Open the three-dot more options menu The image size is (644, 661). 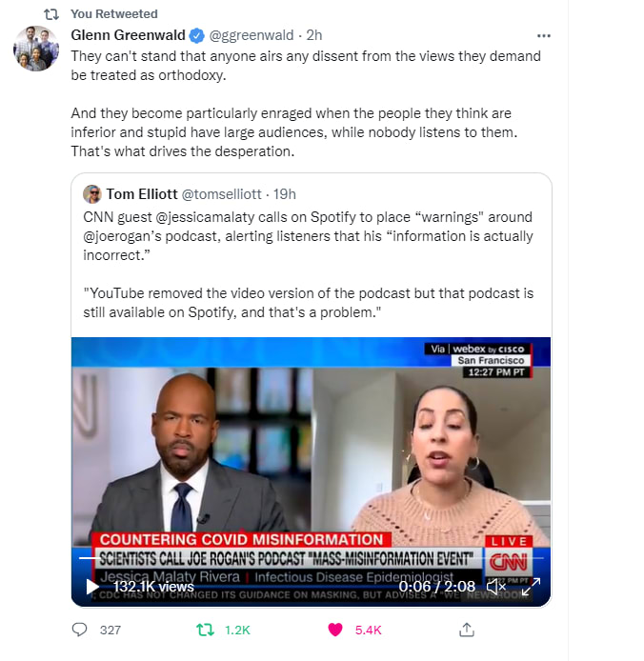tap(544, 36)
